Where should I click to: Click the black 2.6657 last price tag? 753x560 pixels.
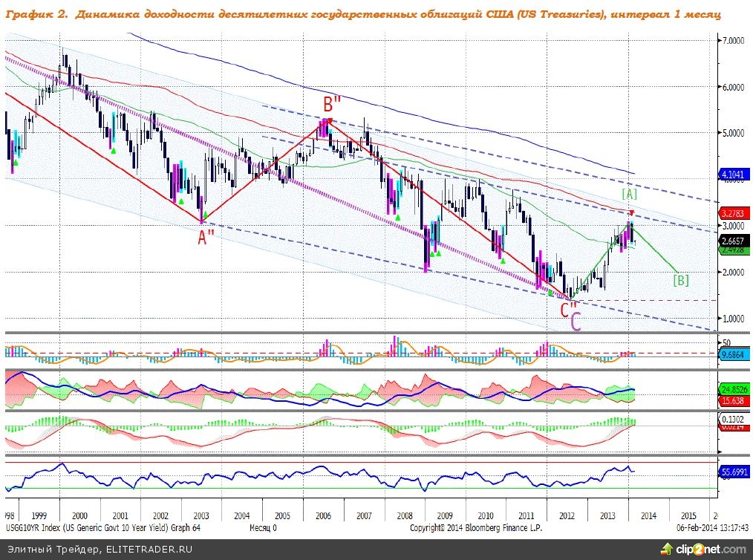pyautogui.click(x=735, y=240)
